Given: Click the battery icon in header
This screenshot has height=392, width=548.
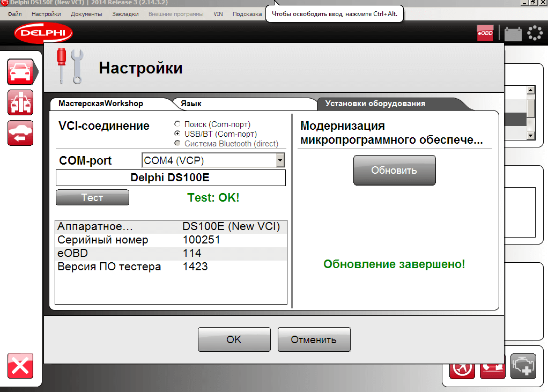Looking at the screenshot, I should (x=513, y=34).
